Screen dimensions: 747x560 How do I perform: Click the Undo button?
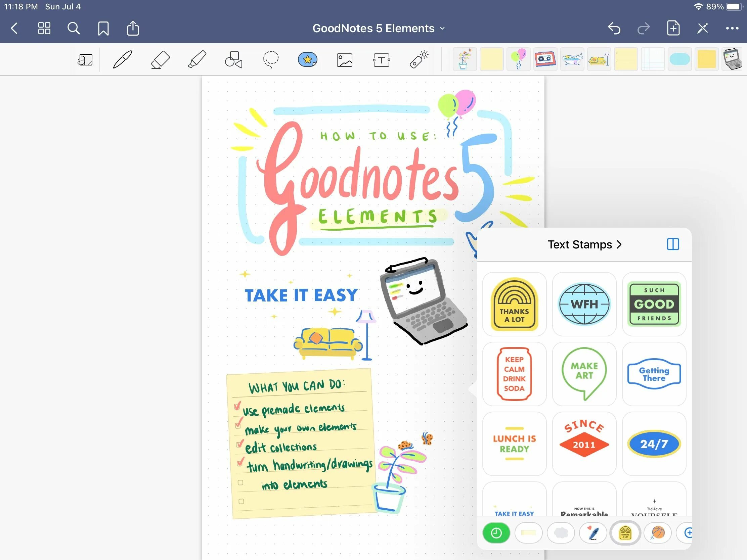pos(615,28)
